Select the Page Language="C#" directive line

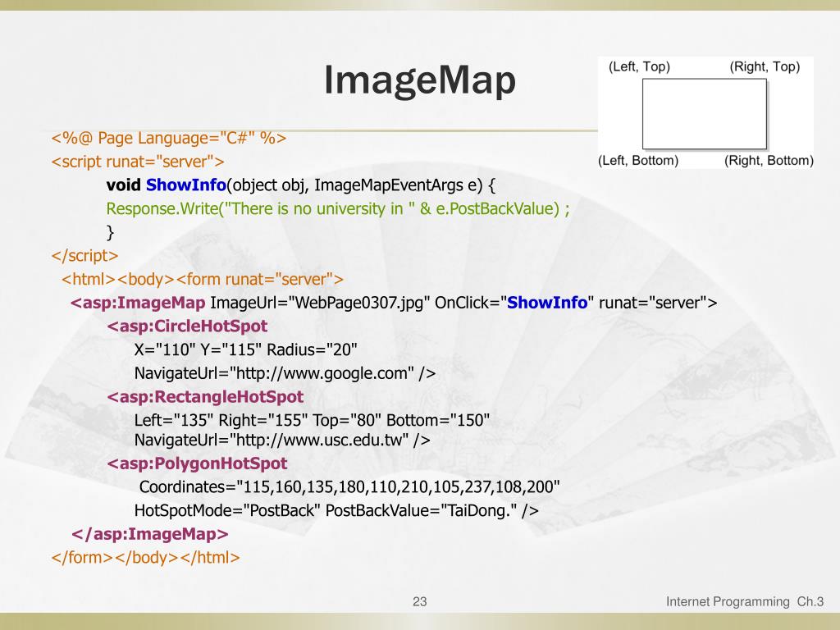coord(169,138)
